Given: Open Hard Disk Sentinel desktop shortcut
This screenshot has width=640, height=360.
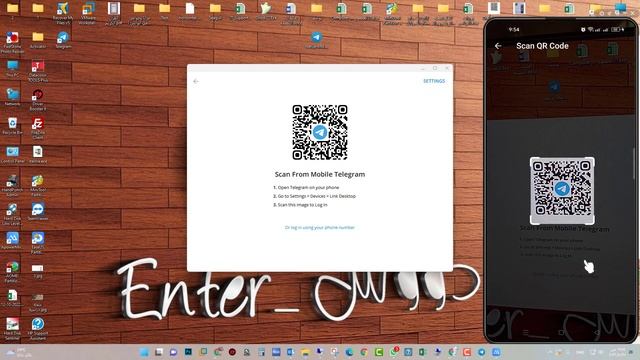Looking at the screenshot, I should (x=12, y=329).
